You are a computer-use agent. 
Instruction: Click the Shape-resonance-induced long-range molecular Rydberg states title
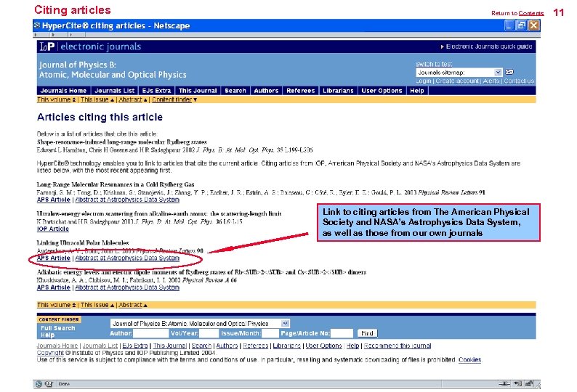tap(122, 142)
